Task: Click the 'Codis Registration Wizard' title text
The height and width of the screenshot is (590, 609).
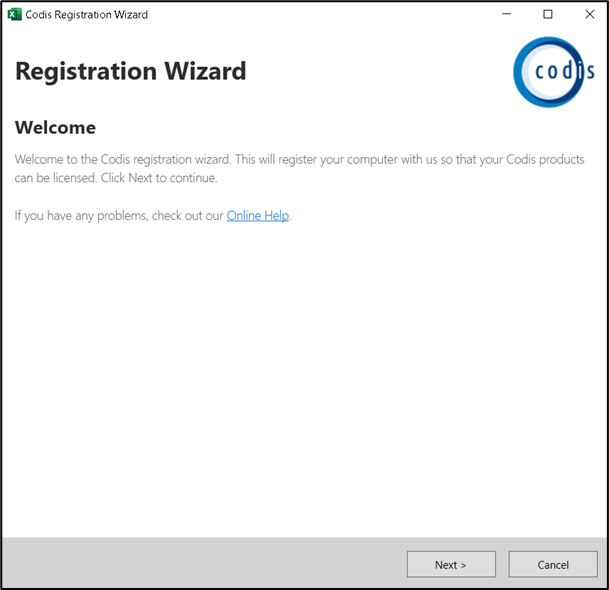Action: coord(87,15)
